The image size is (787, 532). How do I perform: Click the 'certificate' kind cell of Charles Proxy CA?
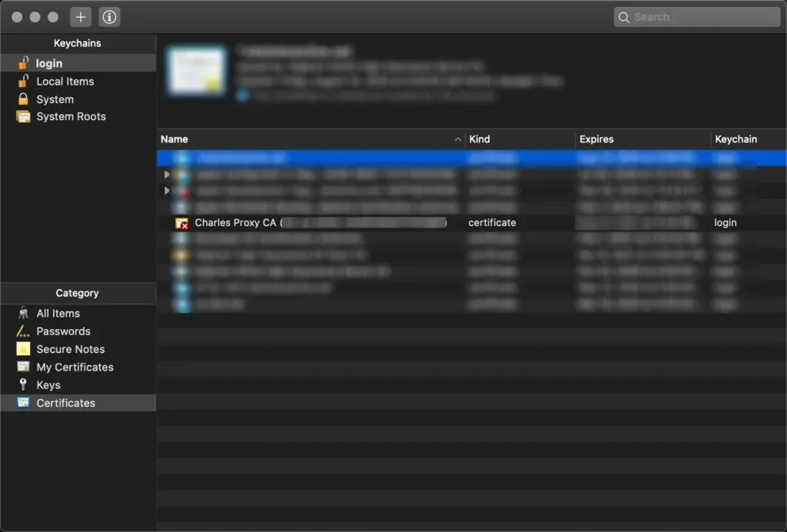492,222
